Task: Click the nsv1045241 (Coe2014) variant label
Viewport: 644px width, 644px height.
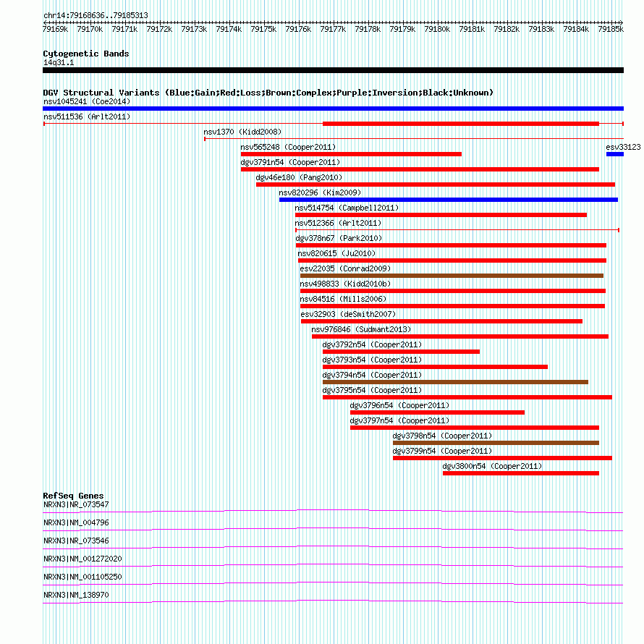Action: coord(87,101)
